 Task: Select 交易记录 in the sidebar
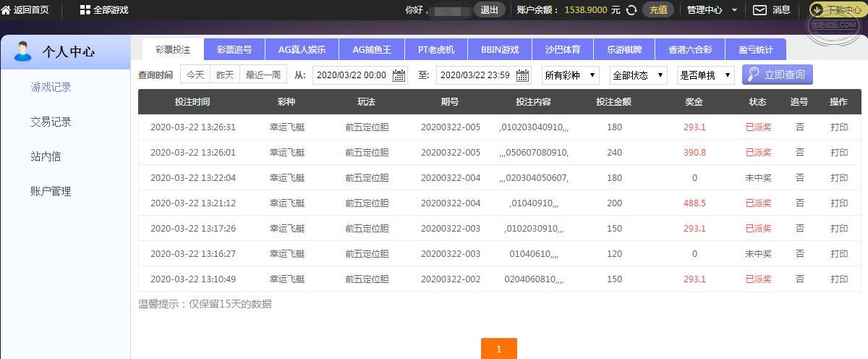pos(51,122)
